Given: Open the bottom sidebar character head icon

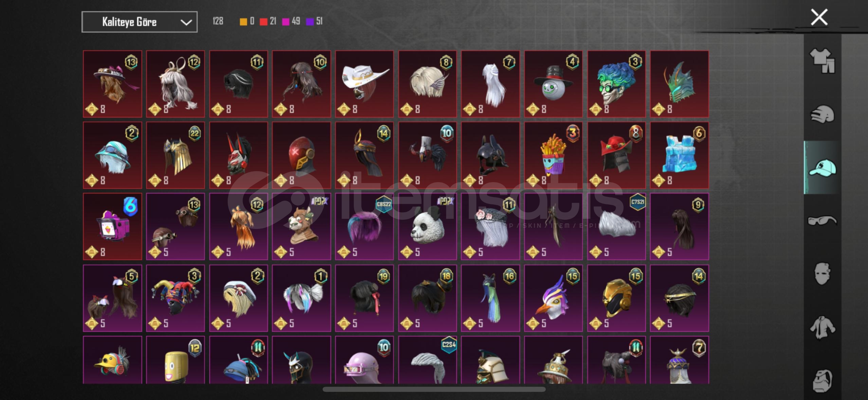Looking at the screenshot, I should 822,380.
